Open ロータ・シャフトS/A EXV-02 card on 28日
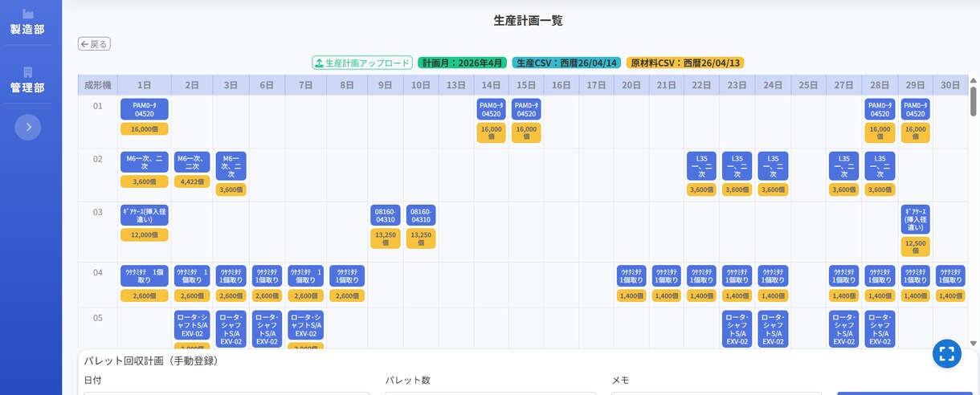980x395 pixels. (x=880, y=329)
